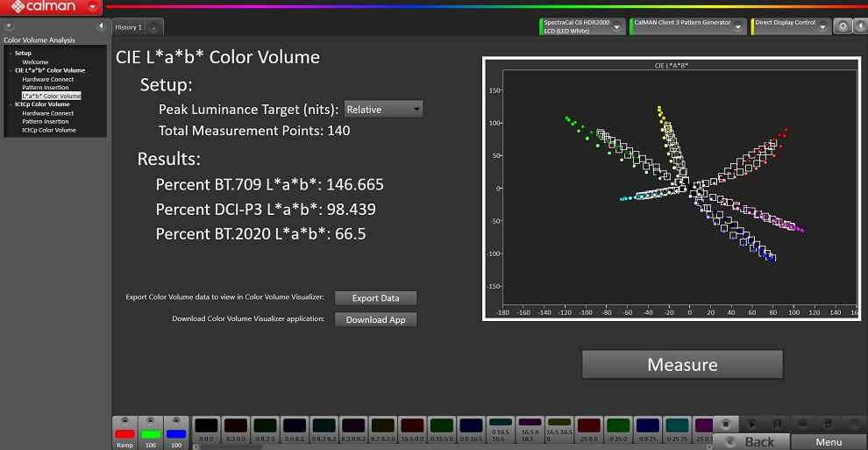Open the ICtCp Color Volume page
The width and height of the screenshot is (868, 450).
[49, 130]
